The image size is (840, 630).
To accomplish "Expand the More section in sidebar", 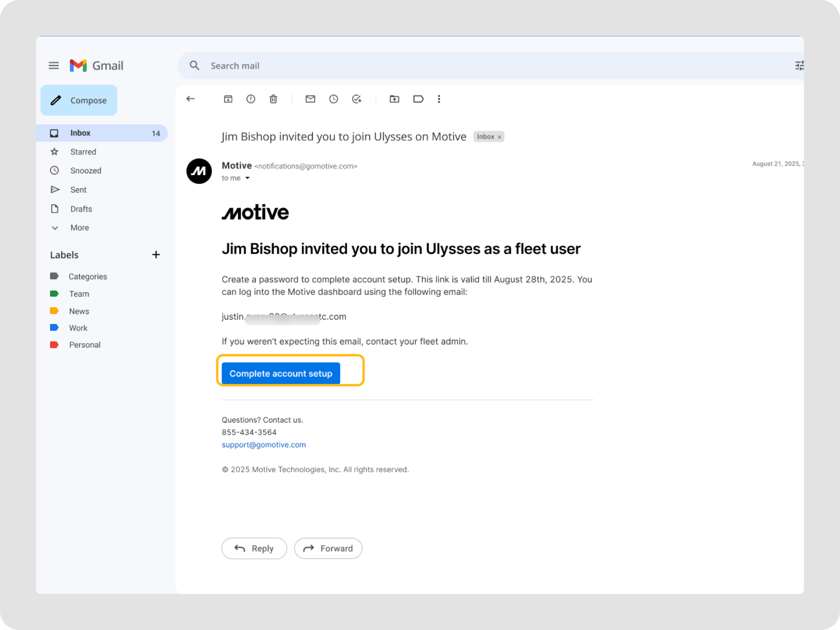I will point(79,228).
